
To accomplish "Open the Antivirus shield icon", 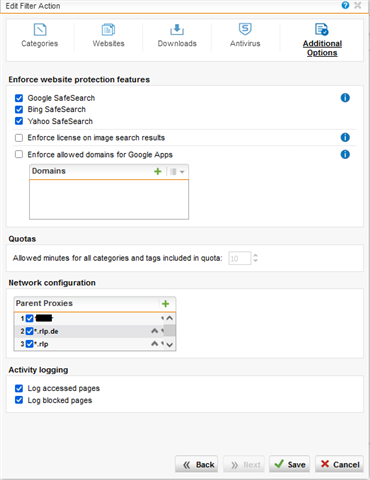I will [245, 29].
